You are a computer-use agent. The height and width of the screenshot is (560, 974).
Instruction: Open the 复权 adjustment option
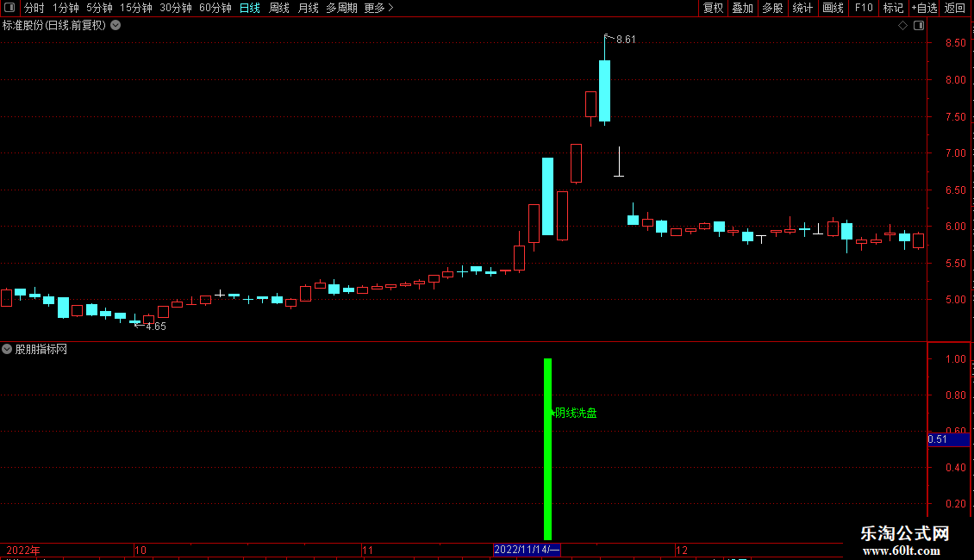pyautogui.click(x=713, y=8)
